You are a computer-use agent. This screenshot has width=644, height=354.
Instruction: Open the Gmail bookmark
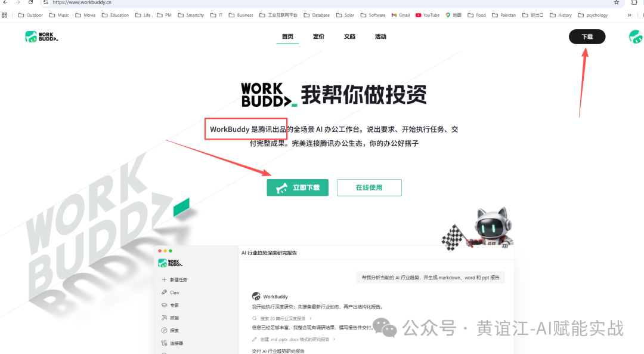tap(401, 15)
